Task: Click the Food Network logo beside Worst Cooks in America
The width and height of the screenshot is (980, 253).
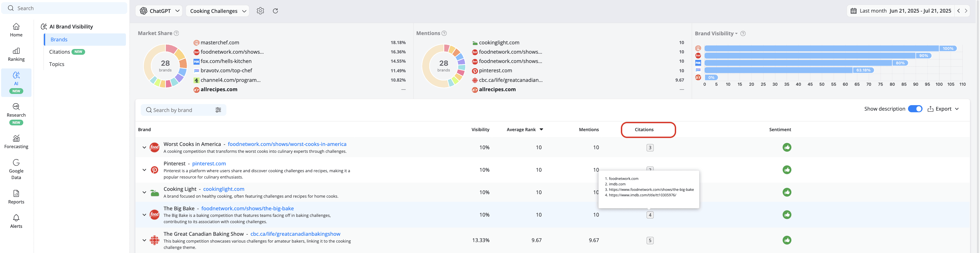Action: point(154,148)
